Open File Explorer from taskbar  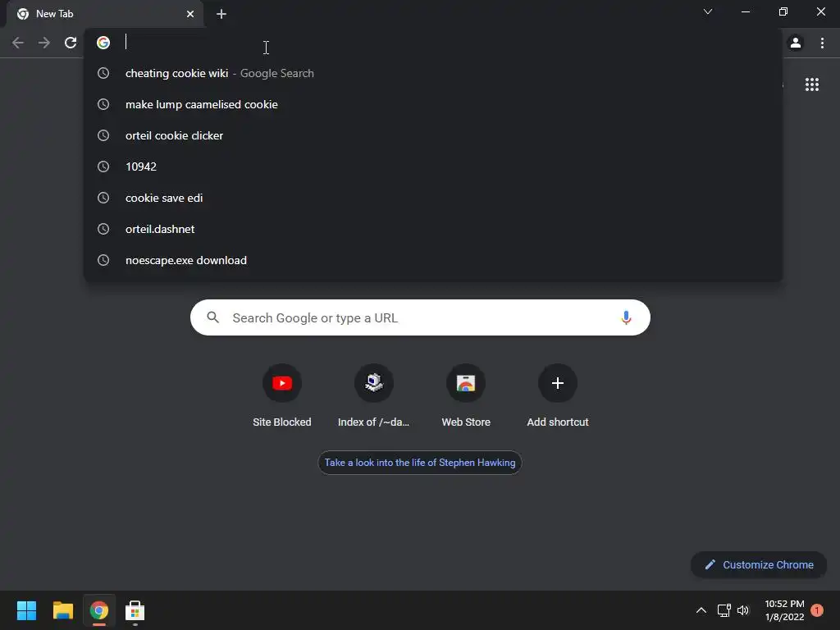[x=62, y=610]
